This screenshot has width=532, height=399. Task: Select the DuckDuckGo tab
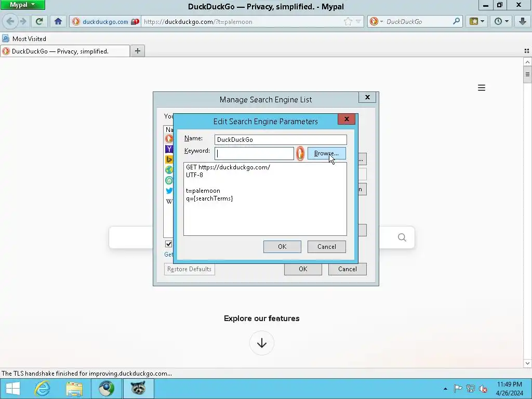pos(65,51)
